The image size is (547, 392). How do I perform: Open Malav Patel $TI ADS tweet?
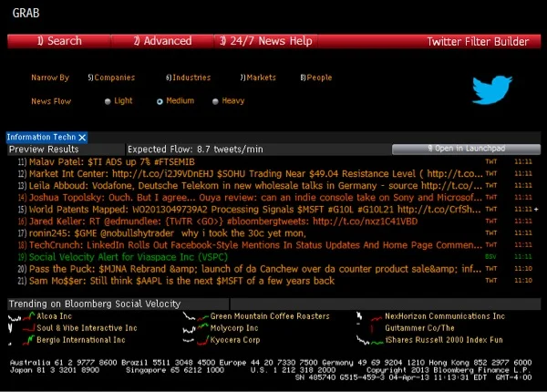pos(275,162)
